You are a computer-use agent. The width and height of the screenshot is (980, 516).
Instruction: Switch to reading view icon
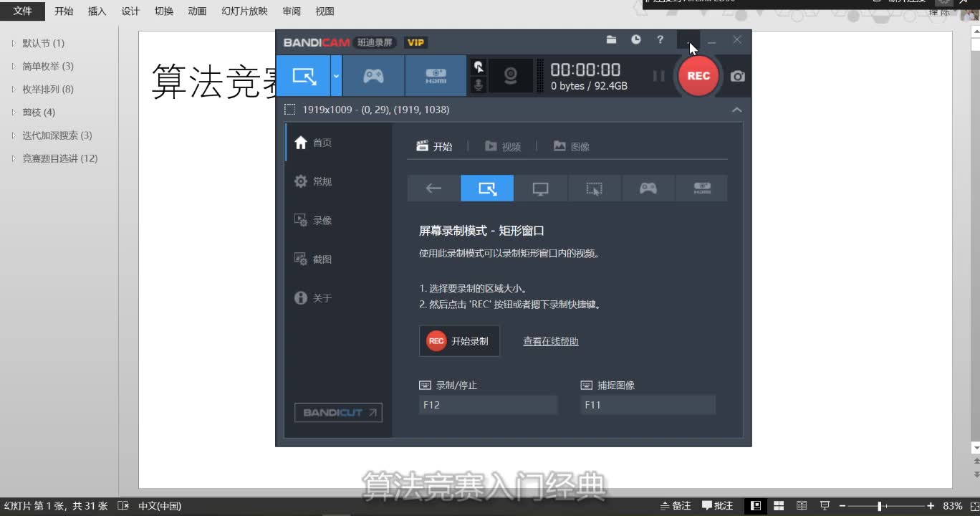tap(802, 506)
